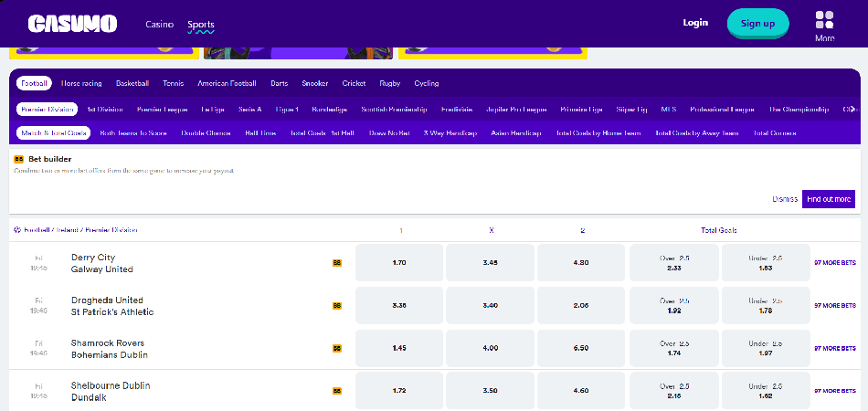
Task: Select Derry City home win odds 1.70
Action: click(398, 263)
